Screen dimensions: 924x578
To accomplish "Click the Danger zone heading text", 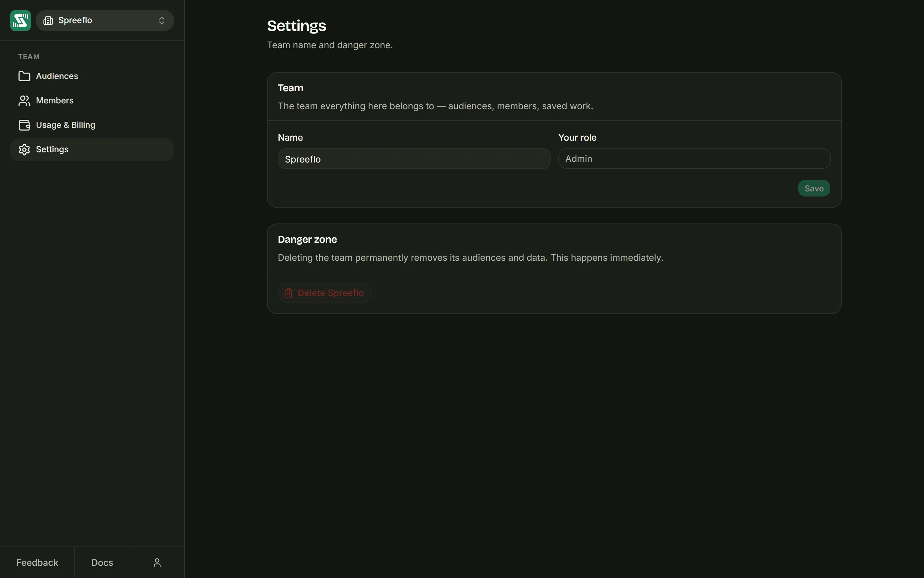I will (307, 239).
